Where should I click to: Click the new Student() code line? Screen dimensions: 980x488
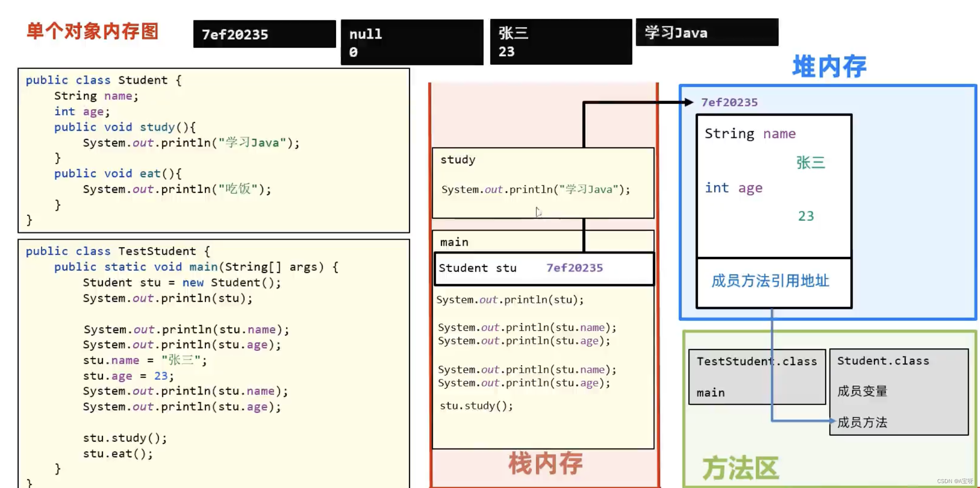(x=182, y=283)
